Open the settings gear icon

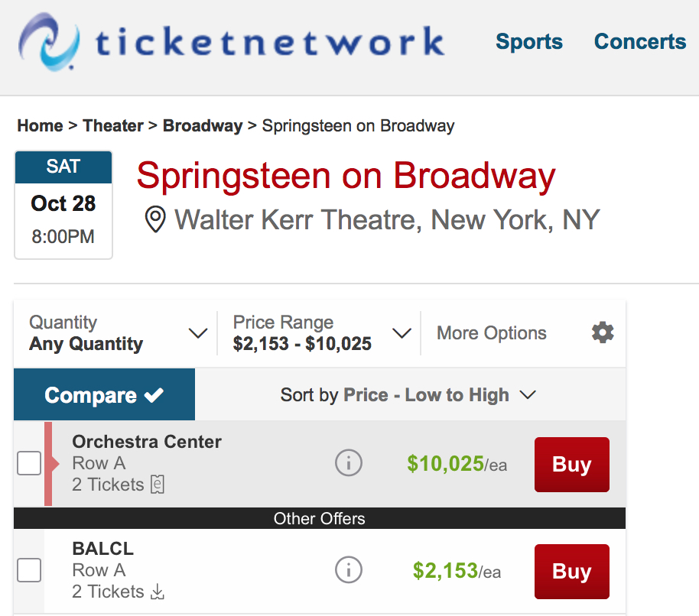603,332
